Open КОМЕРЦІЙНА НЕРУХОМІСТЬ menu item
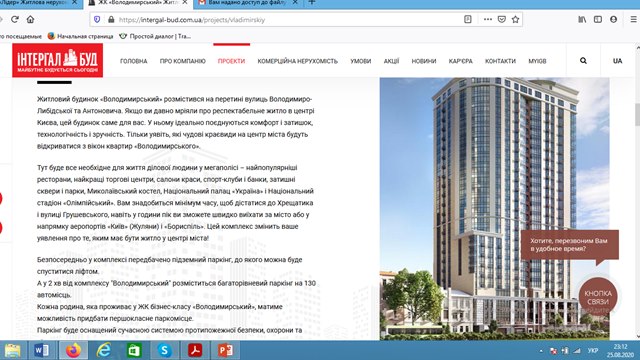This screenshot has height=360, width=640. 298,61
